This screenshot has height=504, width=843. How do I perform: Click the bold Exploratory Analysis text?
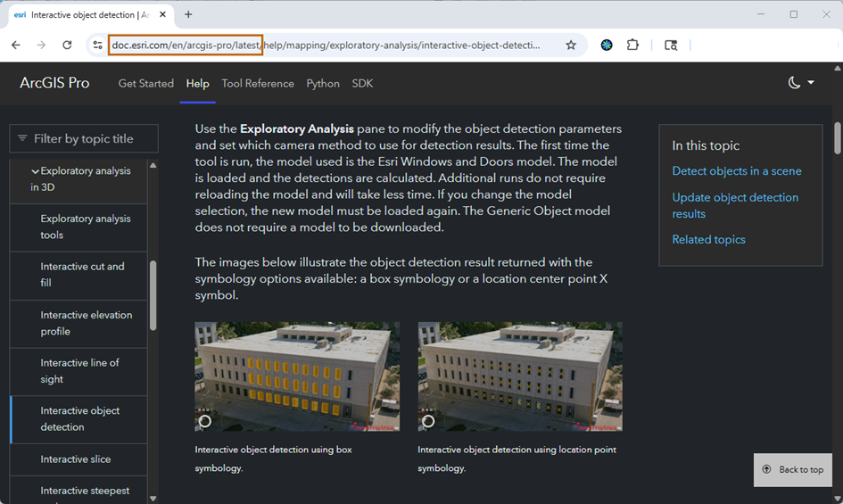tap(297, 129)
